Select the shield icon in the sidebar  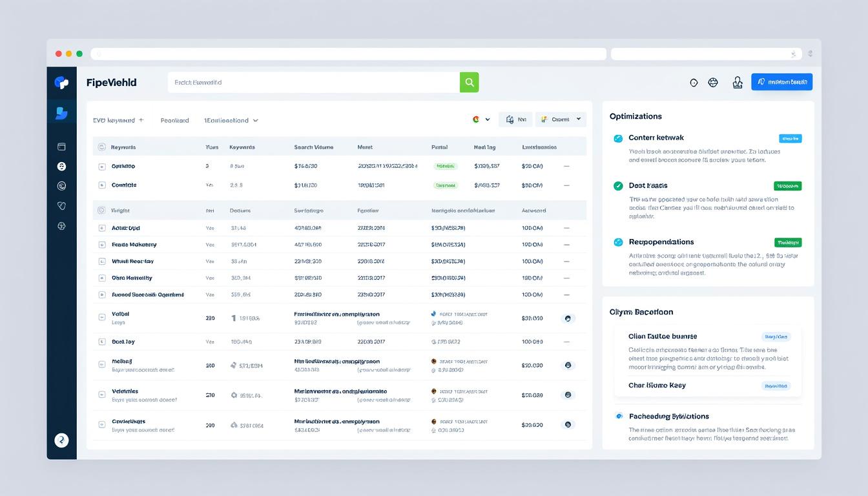62,205
